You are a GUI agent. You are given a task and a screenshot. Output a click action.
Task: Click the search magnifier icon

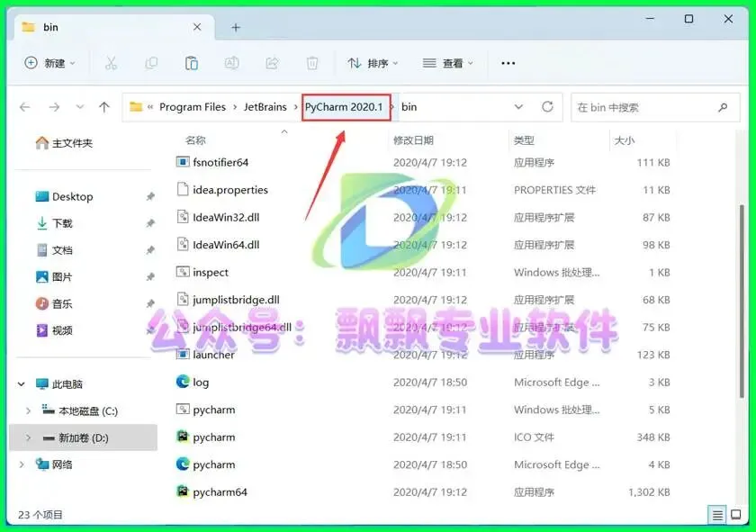(x=723, y=107)
